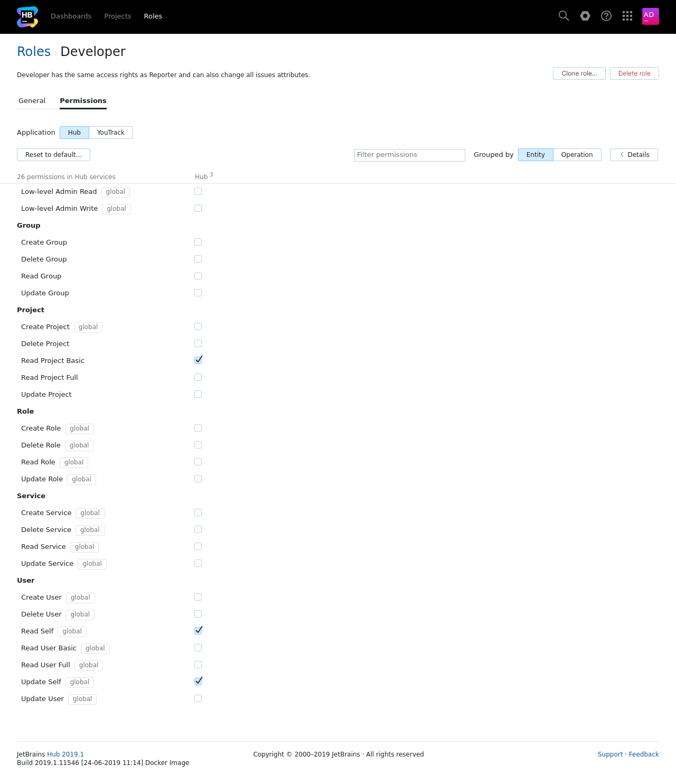
Task: Open the administration settings hexagon icon
Action: [x=585, y=16]
